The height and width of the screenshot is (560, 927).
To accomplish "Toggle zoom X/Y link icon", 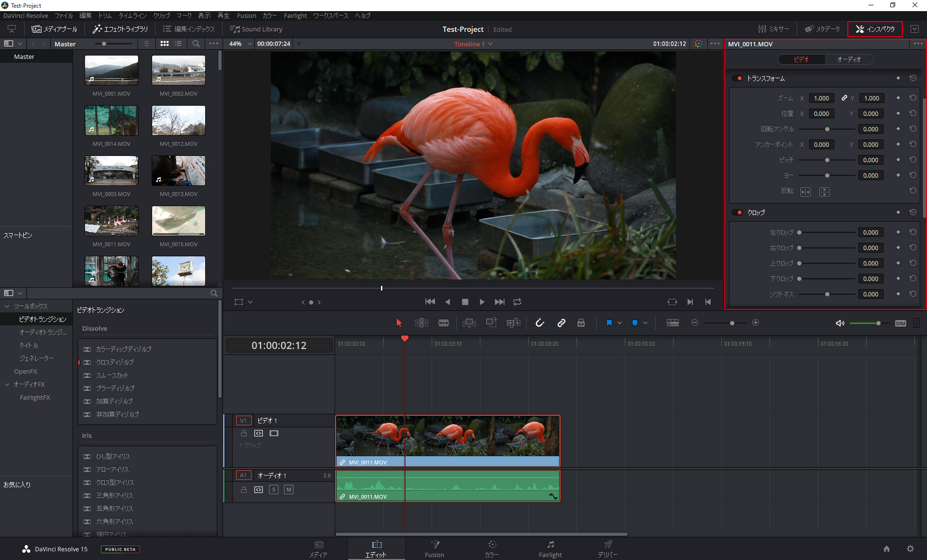I will click(x=844, y=98).
